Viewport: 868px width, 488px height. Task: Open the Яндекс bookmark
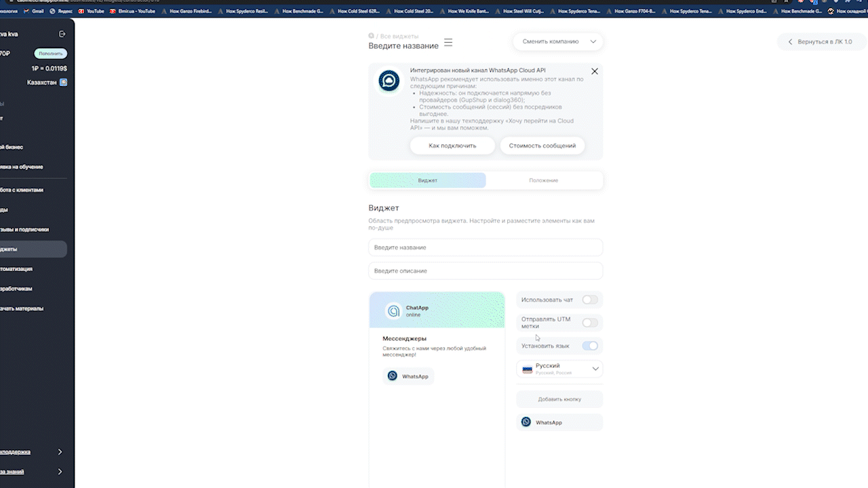61,11
